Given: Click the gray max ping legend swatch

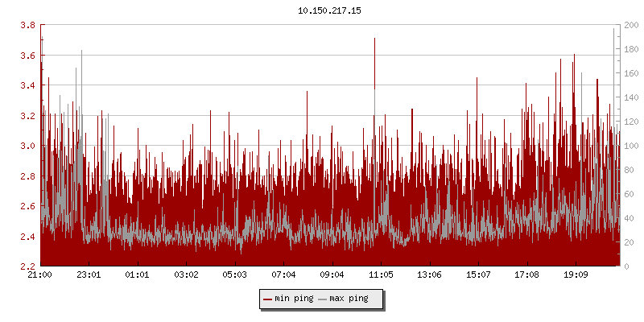Looking at the screenshot, I should (x=323, y=299).
